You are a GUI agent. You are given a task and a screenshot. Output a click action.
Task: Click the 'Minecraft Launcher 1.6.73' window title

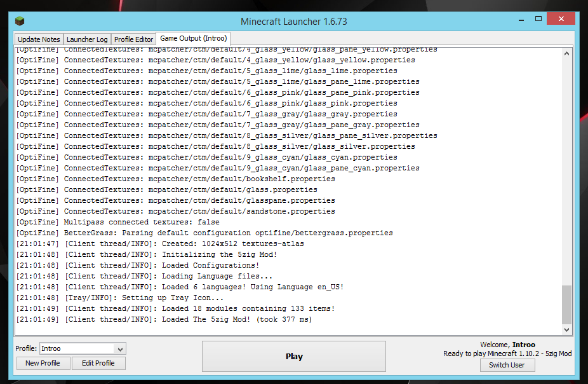tap(293, 22)
